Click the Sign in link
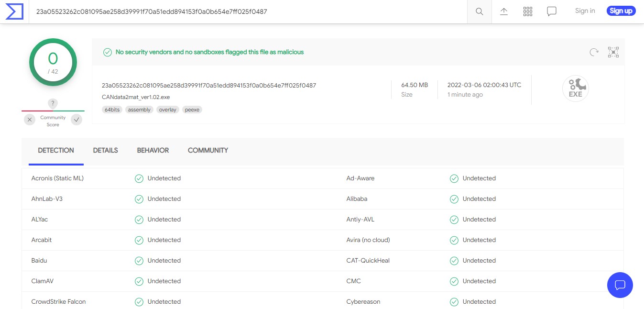This screenshot has height=309, width=644. pos(585,11)
